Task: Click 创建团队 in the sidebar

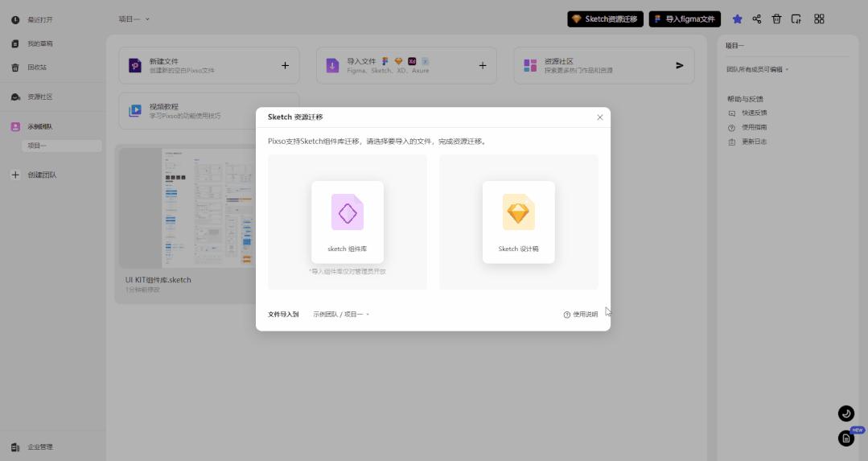Action: [42, 175]
